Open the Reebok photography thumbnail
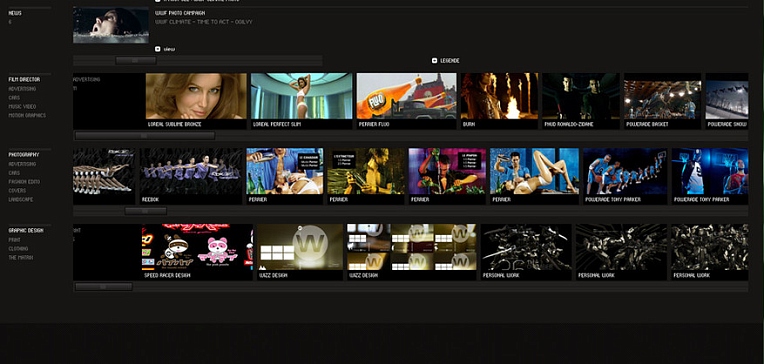Screen dimensions: 764x364 191,171
